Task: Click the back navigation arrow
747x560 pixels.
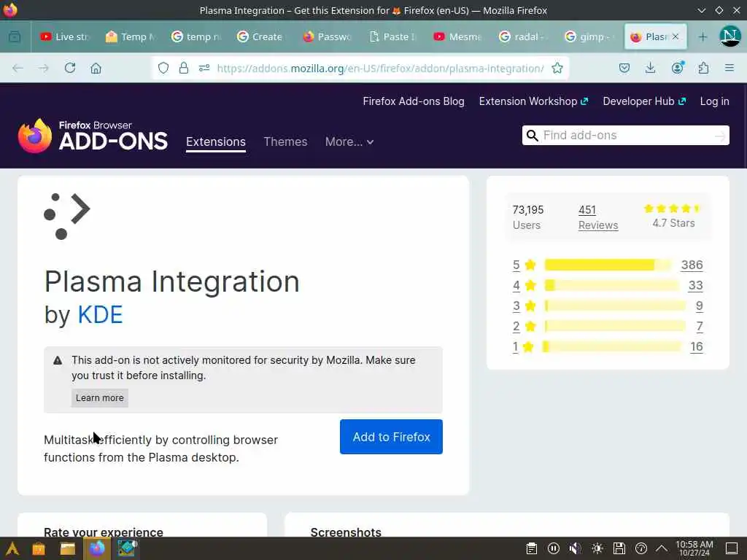Action: tap(18, 68)
